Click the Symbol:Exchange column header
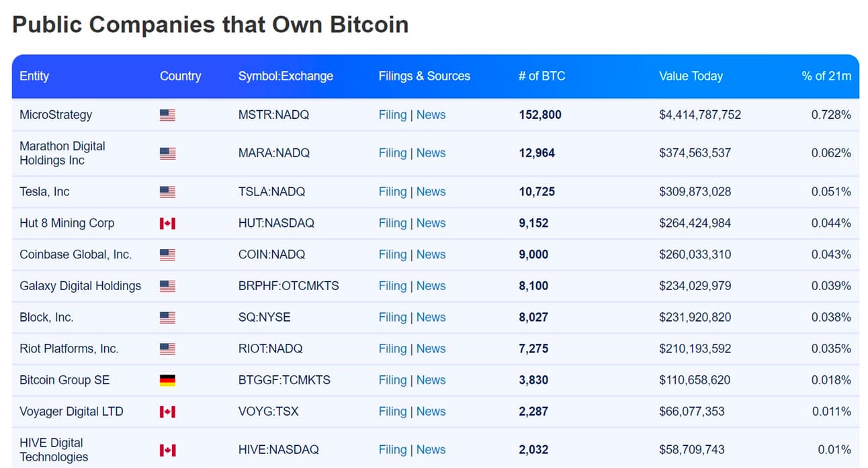Viewport: 868px width, 468px height. [x=286, y=76]
